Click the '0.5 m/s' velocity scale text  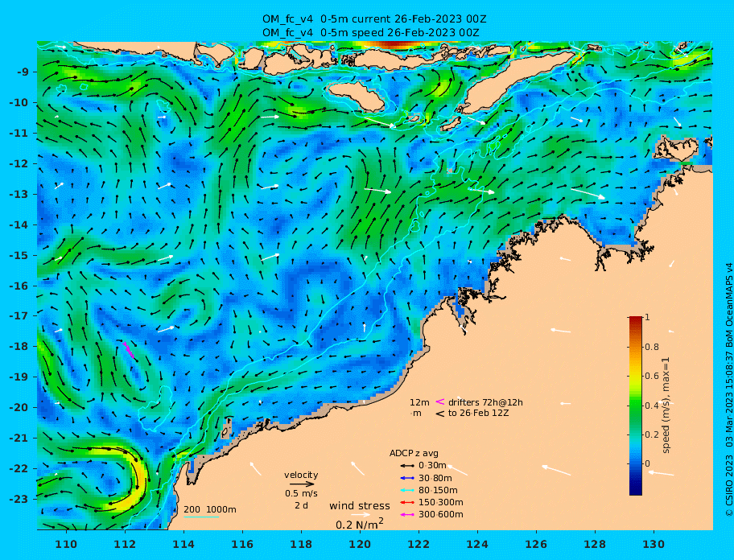click(x=301, y=493)
